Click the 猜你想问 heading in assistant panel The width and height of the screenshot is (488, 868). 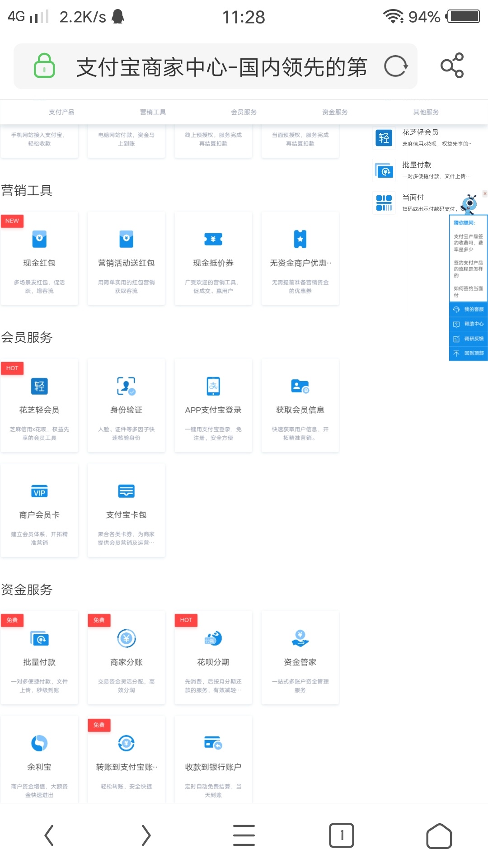click(x=465, y=223)
